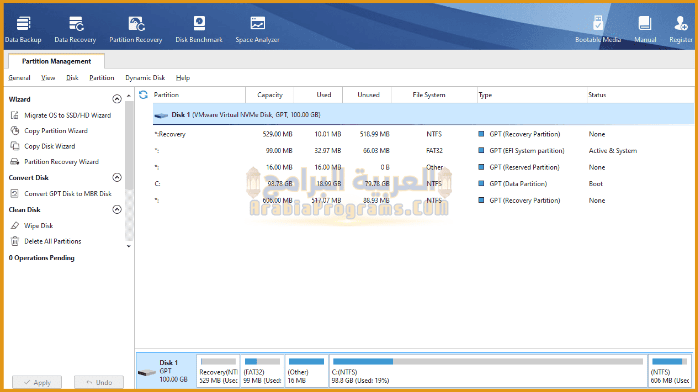Open the Dynamic Disk menu
This screenshot has height=392, width=698.
[x=145, y=78]
